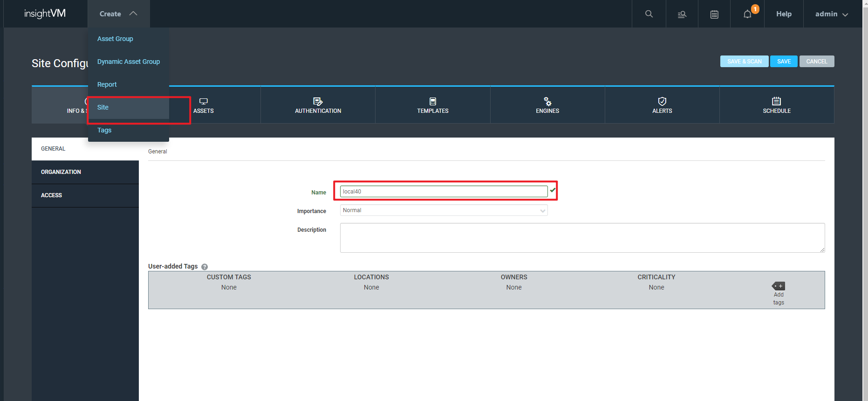868x401 pixels.
Task: Click the Save button
Action: pos(784,61)
